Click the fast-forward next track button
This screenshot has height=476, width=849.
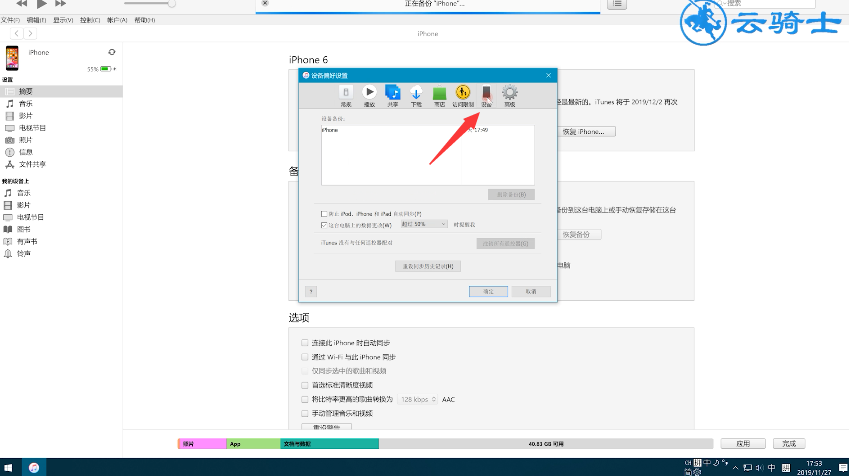pyautogui.click(x=61, y=3)
